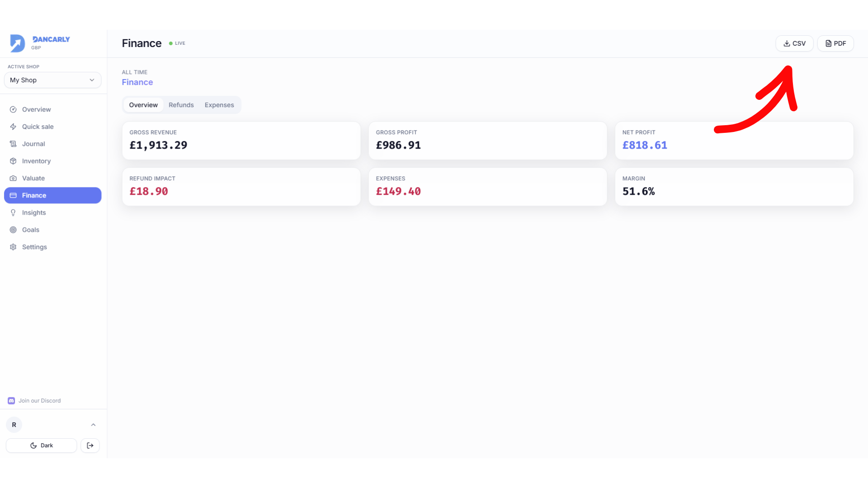Click the Inventory box icon
Screen dimensions: 868x488
click(13, 161)
